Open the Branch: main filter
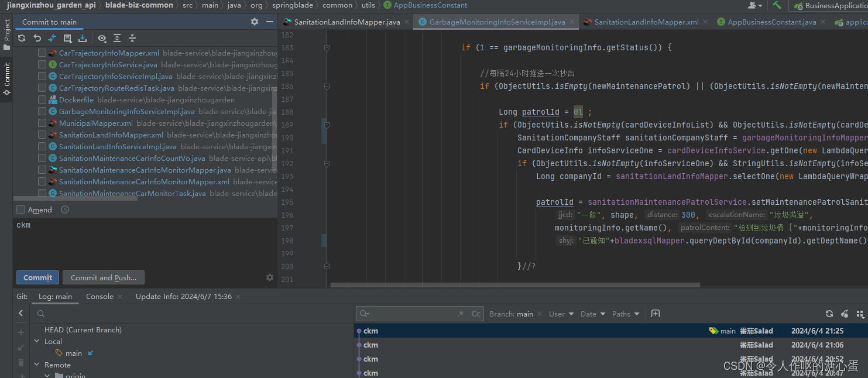 511,314
